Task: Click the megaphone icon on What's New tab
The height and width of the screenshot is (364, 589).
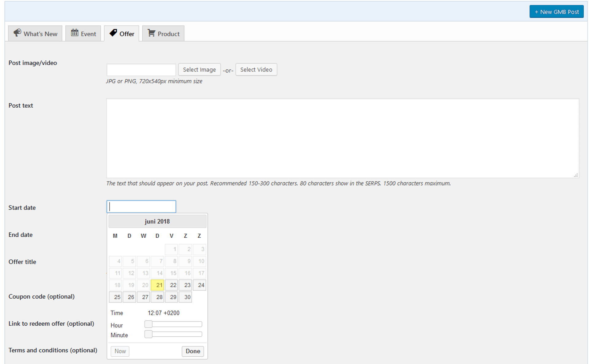Action: 17,33
